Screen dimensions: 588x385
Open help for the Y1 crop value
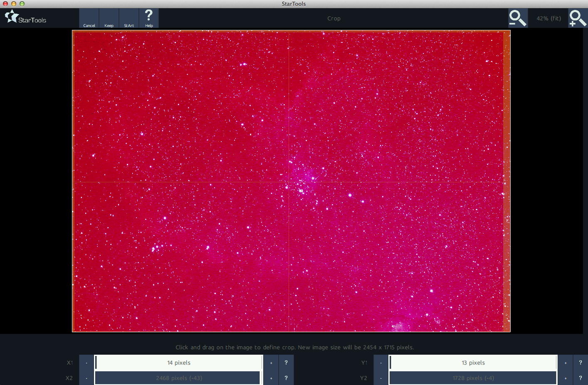pyautogui.click(x=581, y=362)
